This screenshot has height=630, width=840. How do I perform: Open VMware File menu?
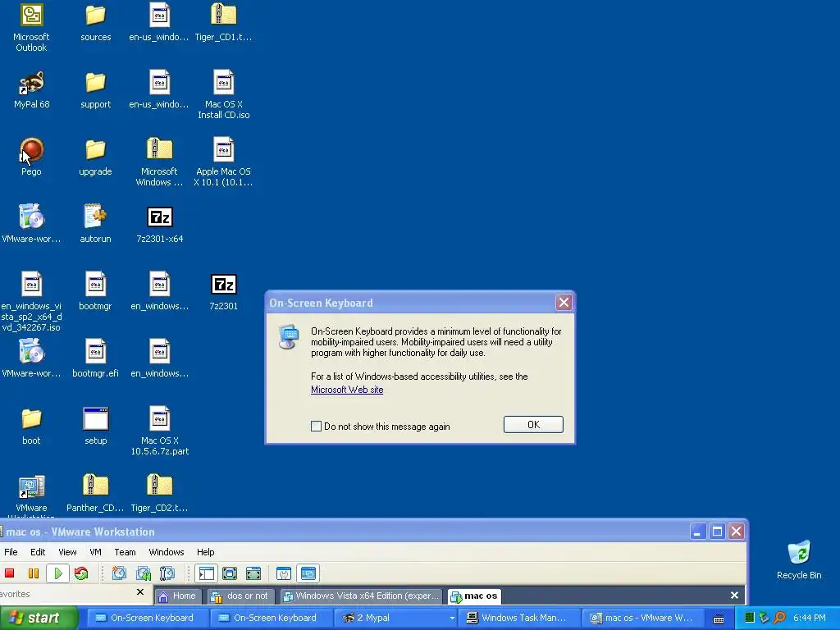(x=11, y=552)
